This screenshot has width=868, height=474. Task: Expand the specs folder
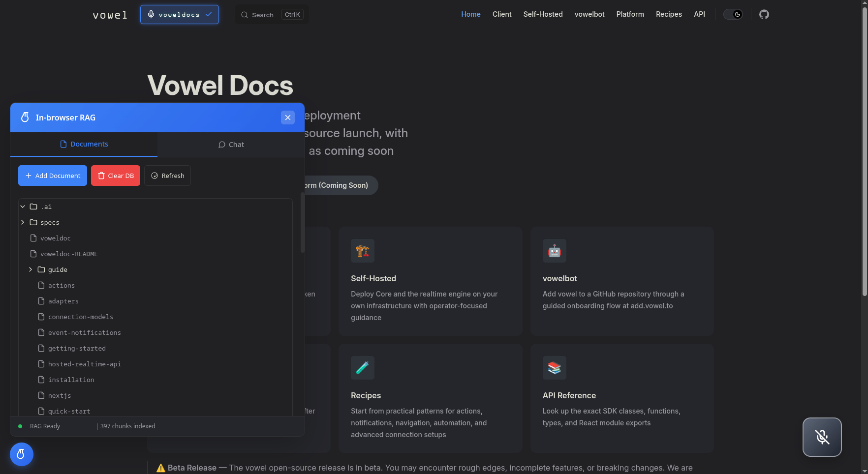22,222
